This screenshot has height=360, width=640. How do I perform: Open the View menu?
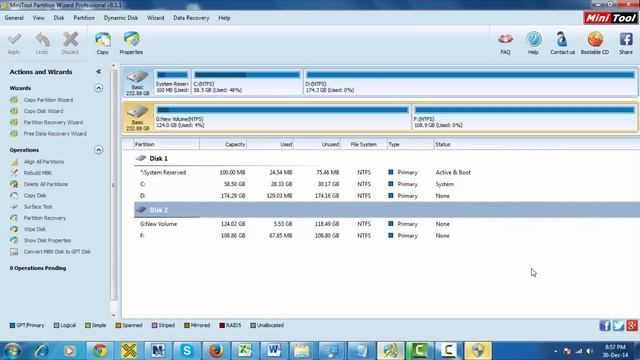coord(38,18)
